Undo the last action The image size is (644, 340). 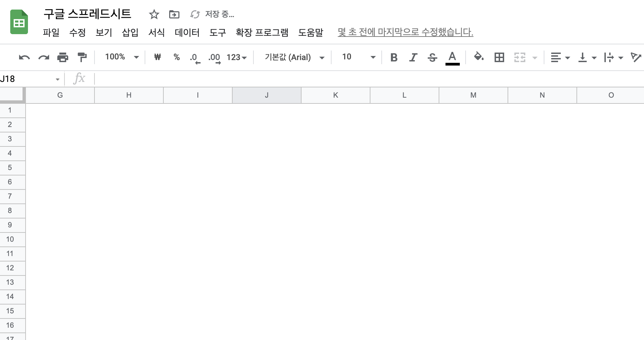pyautogui.click(x=24, y=57)
